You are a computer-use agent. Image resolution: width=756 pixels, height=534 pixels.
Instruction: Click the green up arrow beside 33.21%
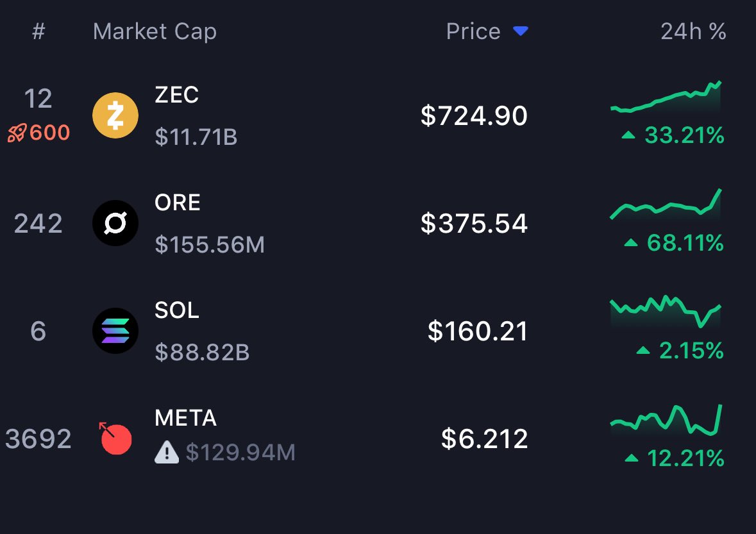tap(630, 135)
